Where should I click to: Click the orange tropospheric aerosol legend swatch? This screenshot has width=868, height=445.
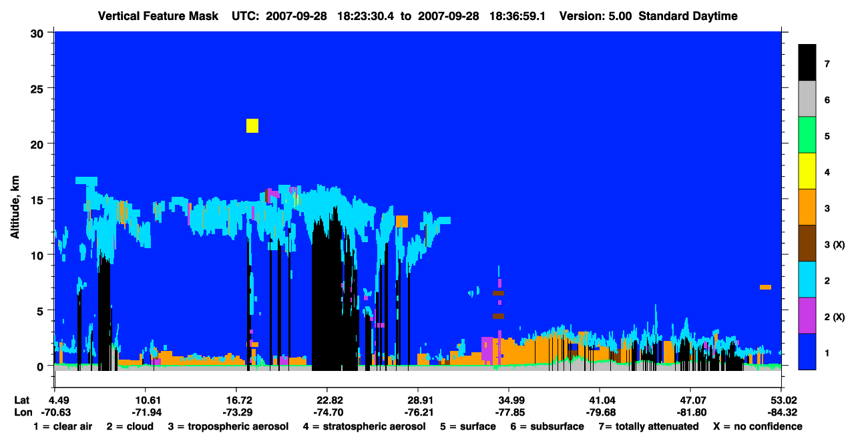[x=807, y=207]
